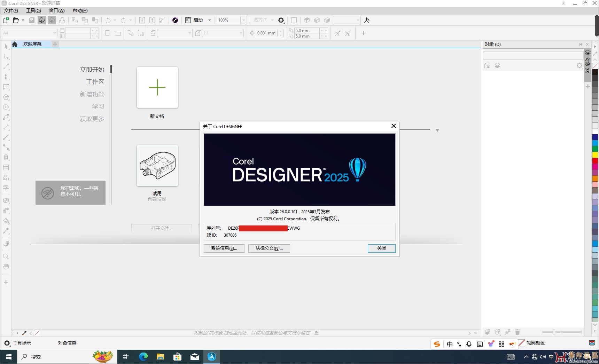Image resolution: width=599 pixels, height=364 pixels.
Task: Select the Table tool in toolbox
Action: coord(6,167)
